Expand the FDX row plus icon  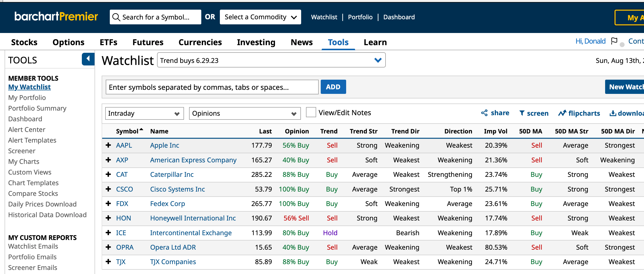tap(109, 203)
